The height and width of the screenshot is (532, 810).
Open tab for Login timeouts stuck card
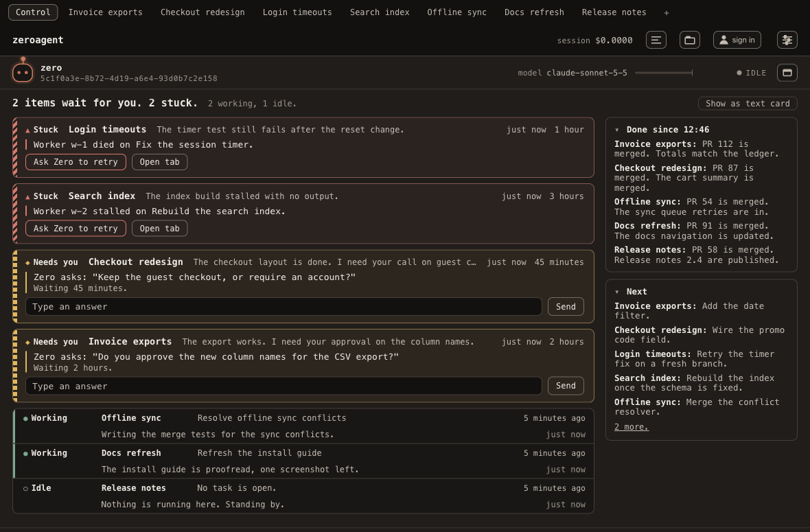click(x=160, y=162)
